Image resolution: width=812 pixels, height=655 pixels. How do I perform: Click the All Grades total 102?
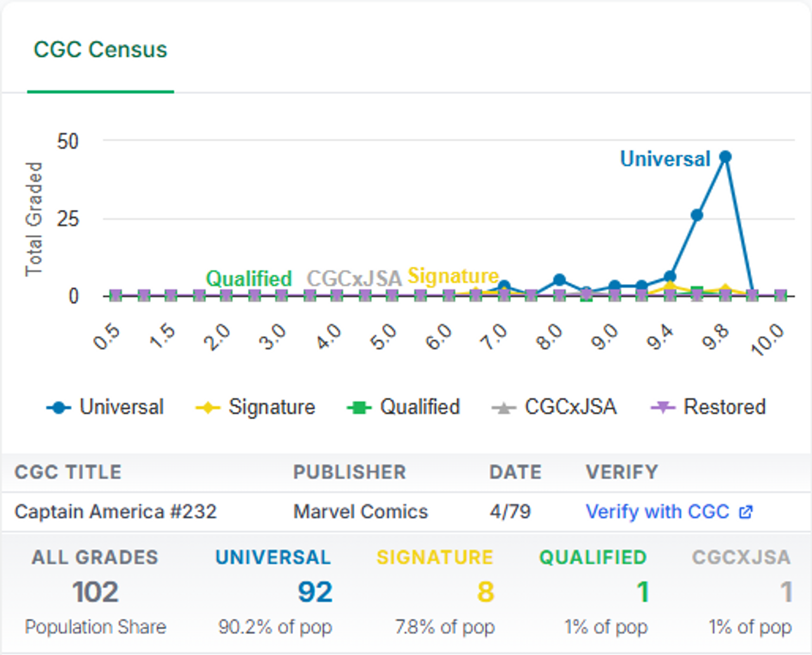point(95,592)
